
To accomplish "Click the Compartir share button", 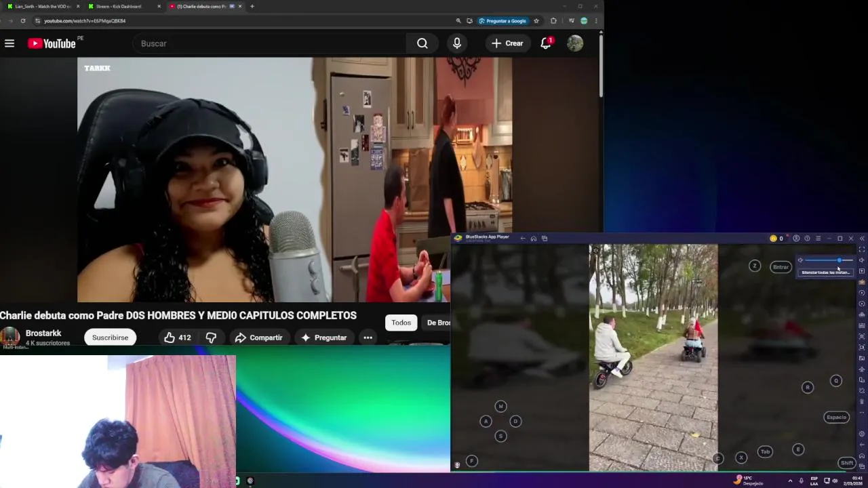I will click(x=258, y=338).
